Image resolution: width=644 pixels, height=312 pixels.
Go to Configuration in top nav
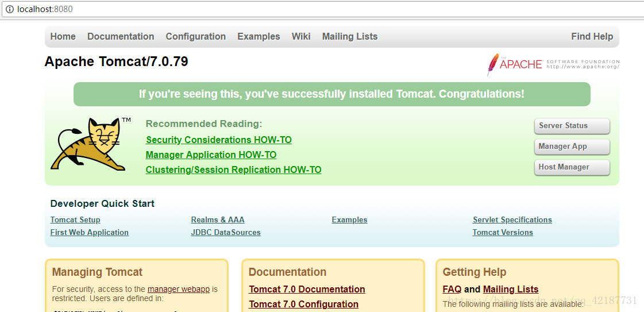click(x=195, y=37)
